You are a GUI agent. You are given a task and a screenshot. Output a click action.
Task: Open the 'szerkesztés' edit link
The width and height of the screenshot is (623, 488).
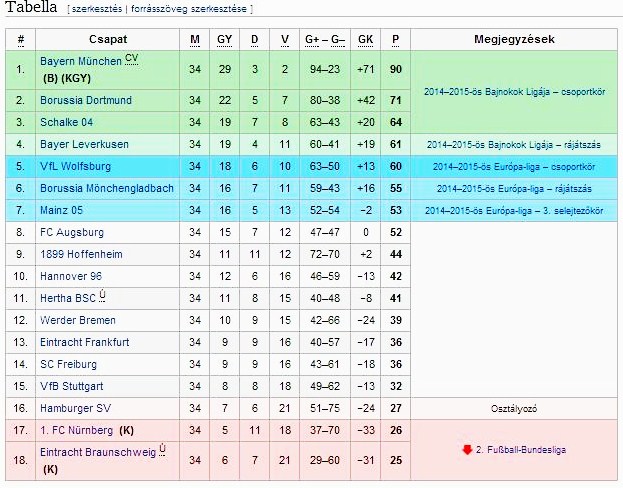coord(97,9)
